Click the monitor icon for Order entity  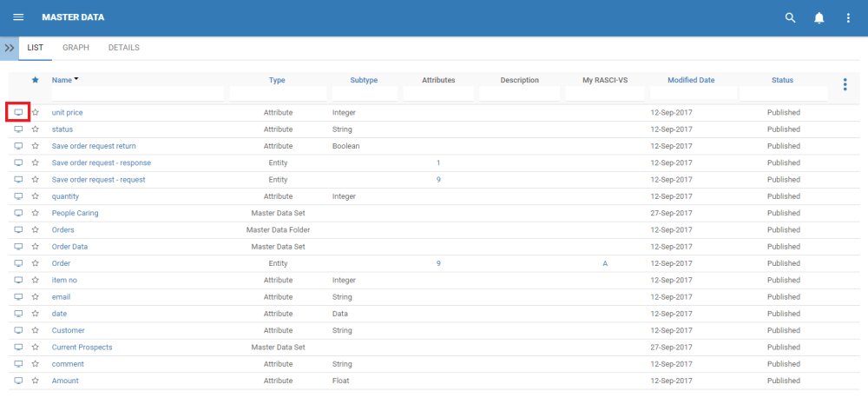pos(18,263)
